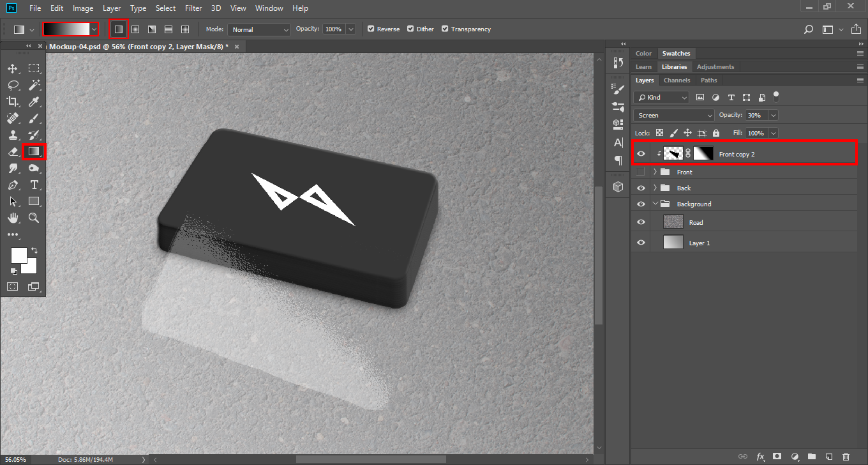
Task: Select the Hand tool
Action: click(13, 218)
